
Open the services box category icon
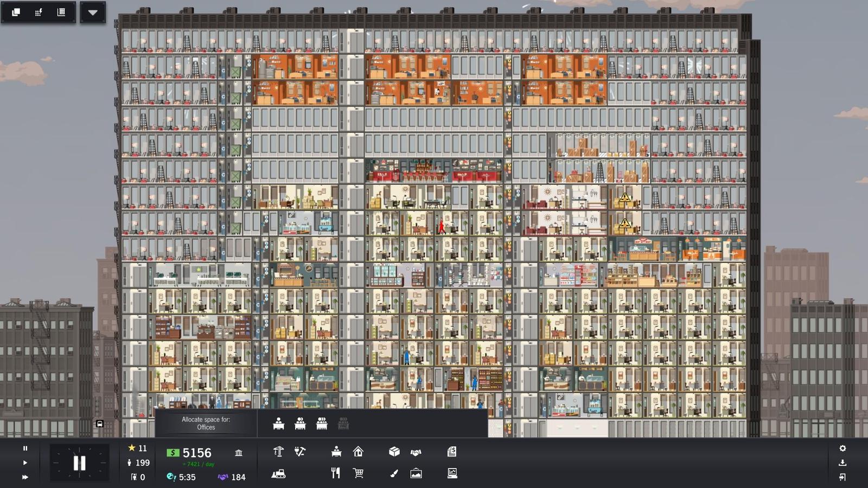(394, 452)
